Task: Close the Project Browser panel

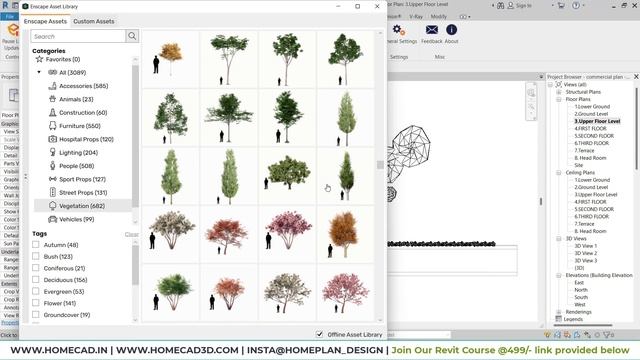Action: click(636, 76)
